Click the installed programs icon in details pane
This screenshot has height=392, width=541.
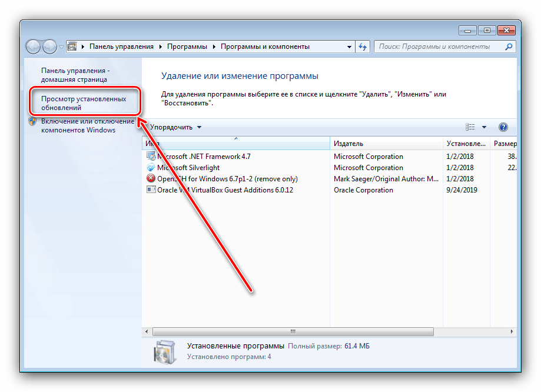point(165,352)
